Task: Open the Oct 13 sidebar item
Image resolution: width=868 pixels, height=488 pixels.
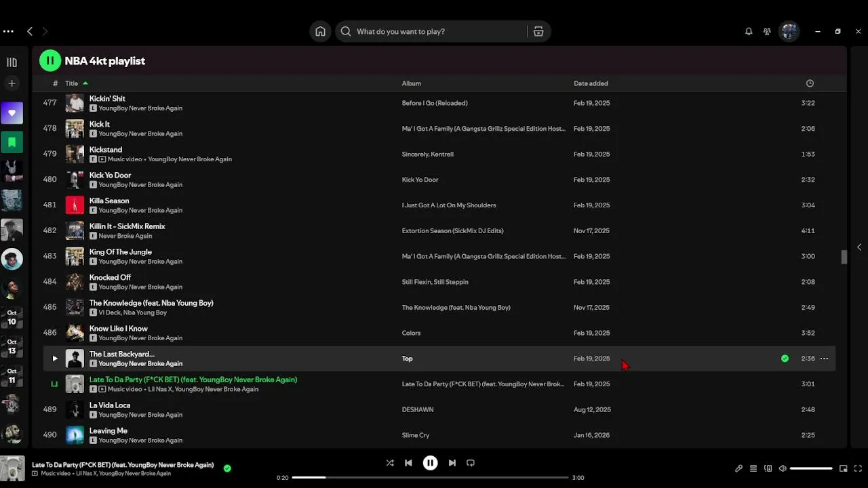Action: tap(12, 346)
